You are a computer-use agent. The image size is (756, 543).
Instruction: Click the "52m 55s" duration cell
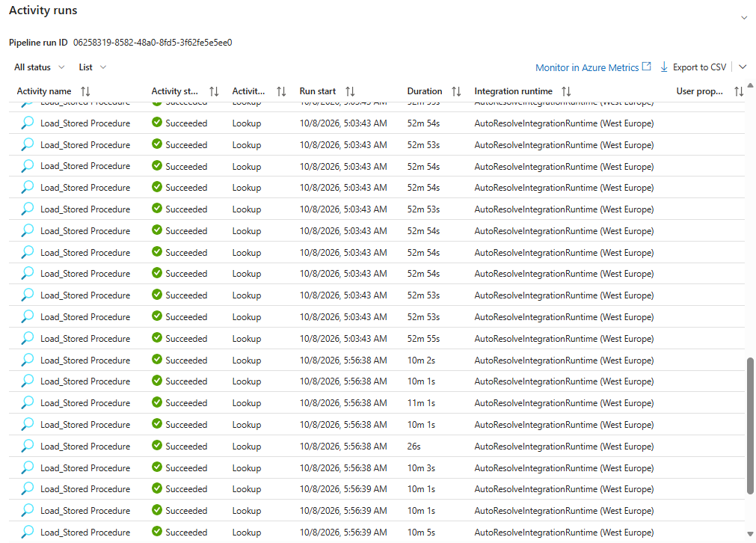tap(423, 339)
